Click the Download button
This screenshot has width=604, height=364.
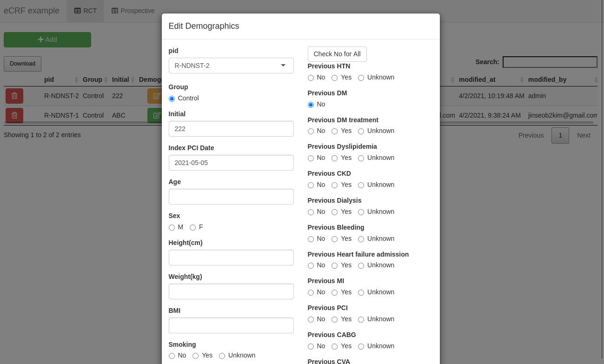(x=22, y=64)
